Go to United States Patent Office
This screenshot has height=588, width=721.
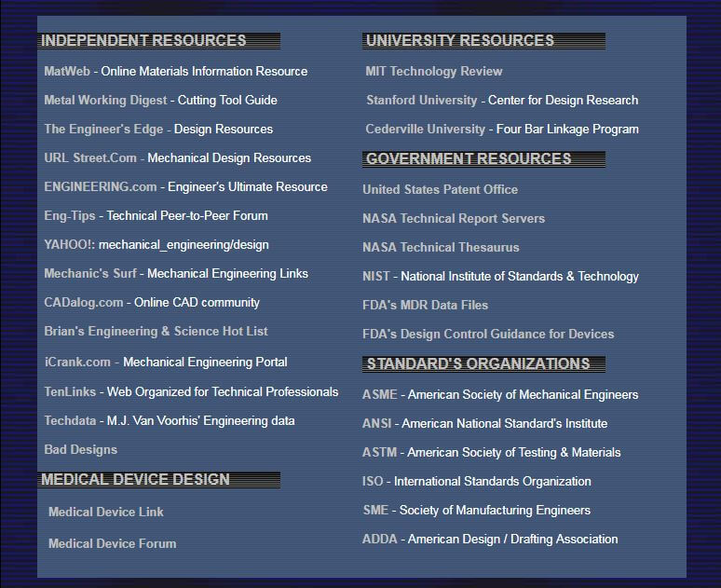pyautogui.click(x=440, y=189)
